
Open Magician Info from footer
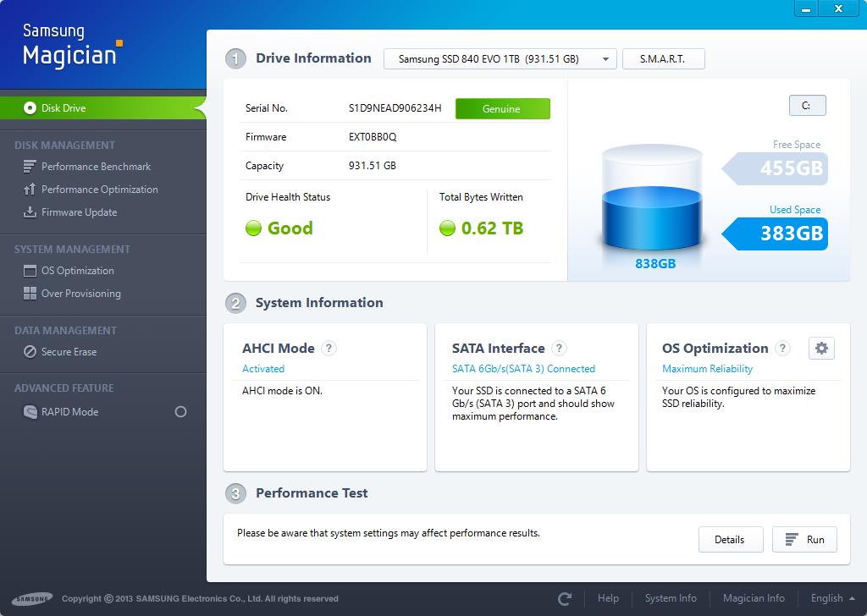pos(754,598)
